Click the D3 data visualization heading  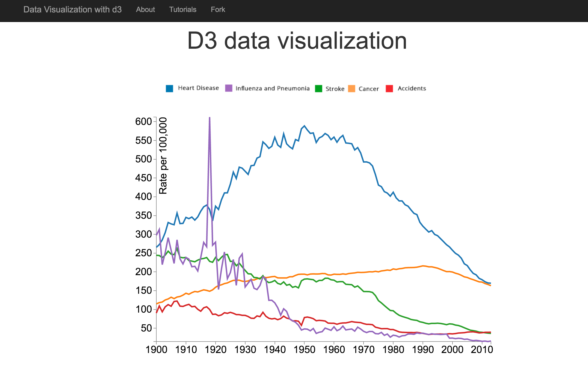(297, 41)
